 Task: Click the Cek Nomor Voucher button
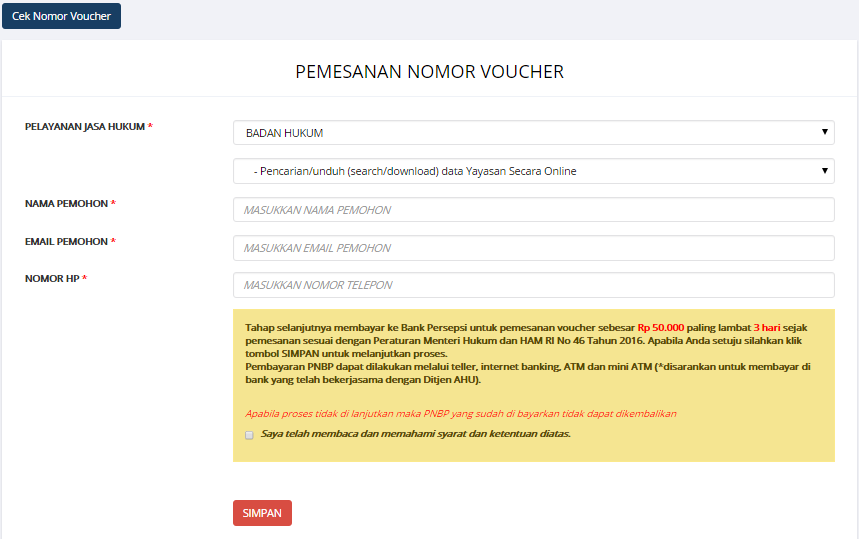pos(61,16)
